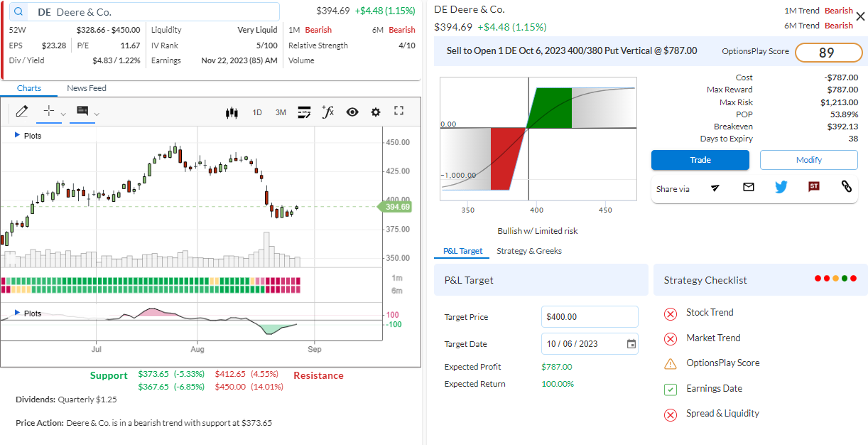The height and width of the screenshot is (445, 868).
Task: Click the Sell to Open trade description
Action: point(572,51)
